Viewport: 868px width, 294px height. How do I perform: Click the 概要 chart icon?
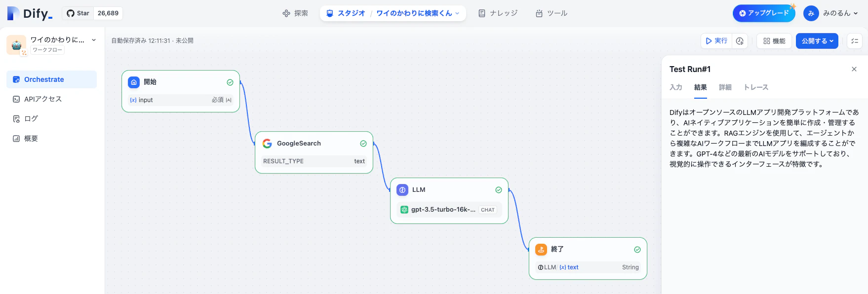[x=16, y=139]
